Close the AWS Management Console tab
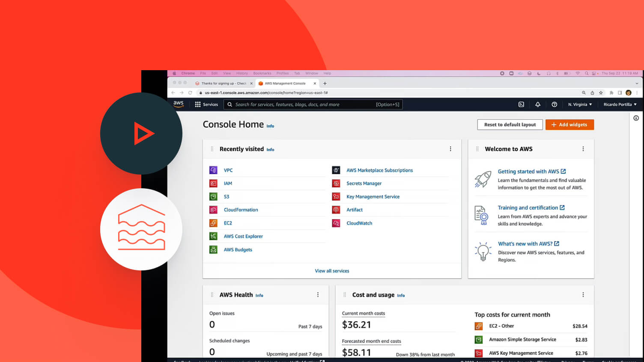644x362 pixels. click(315, 83)
